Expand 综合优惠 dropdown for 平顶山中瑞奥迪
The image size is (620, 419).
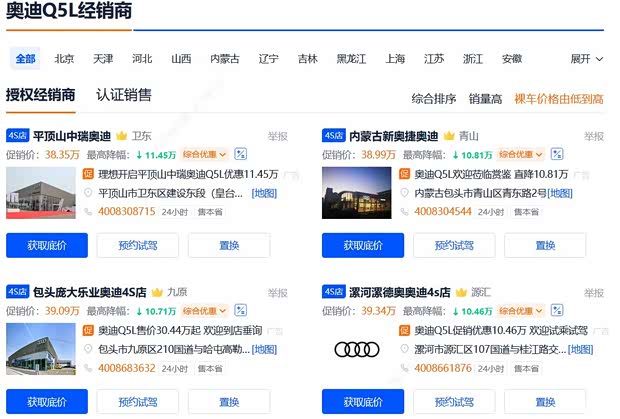tap(204, 154)
